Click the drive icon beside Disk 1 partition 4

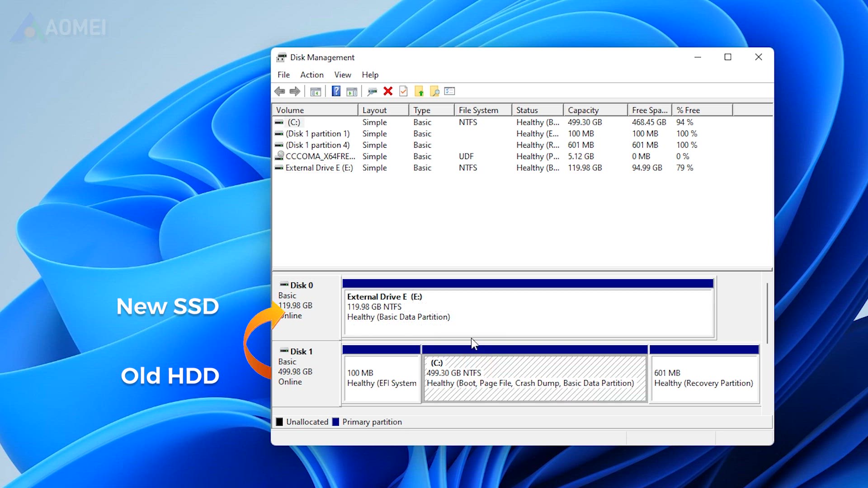[x=279, y=145]
